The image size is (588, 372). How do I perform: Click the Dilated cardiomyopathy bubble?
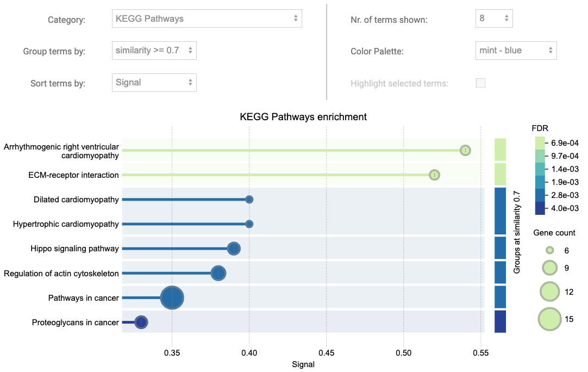click(x=249, y=199)
